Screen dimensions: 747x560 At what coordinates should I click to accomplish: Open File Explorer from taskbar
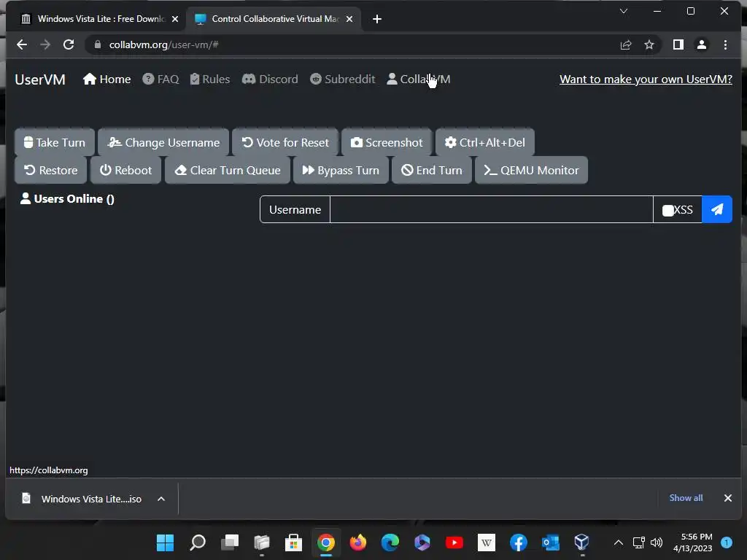tap(262, 542)
